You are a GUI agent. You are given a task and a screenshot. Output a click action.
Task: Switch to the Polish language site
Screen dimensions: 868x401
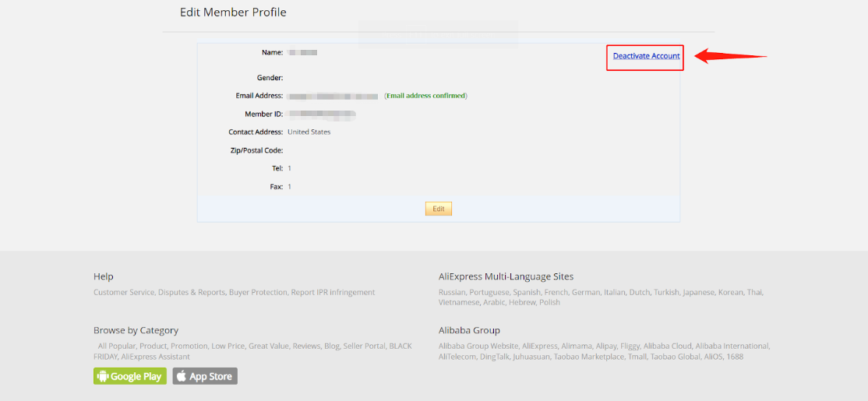pyautogui.click(x=550, y=303)
